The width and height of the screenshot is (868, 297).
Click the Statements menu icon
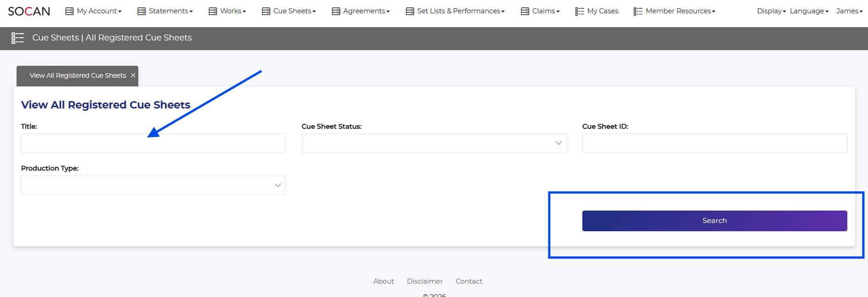tap(141, 11)
